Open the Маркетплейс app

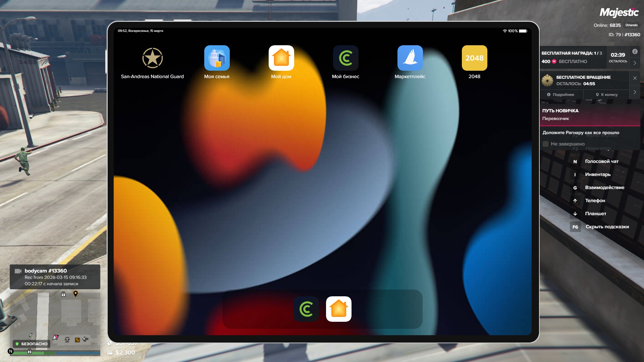410,58
